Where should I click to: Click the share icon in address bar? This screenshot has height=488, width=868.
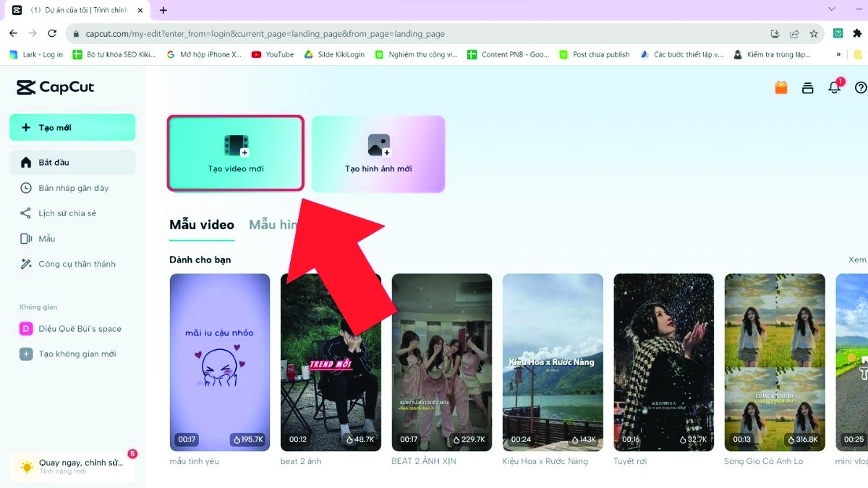(x=794, y=33)
